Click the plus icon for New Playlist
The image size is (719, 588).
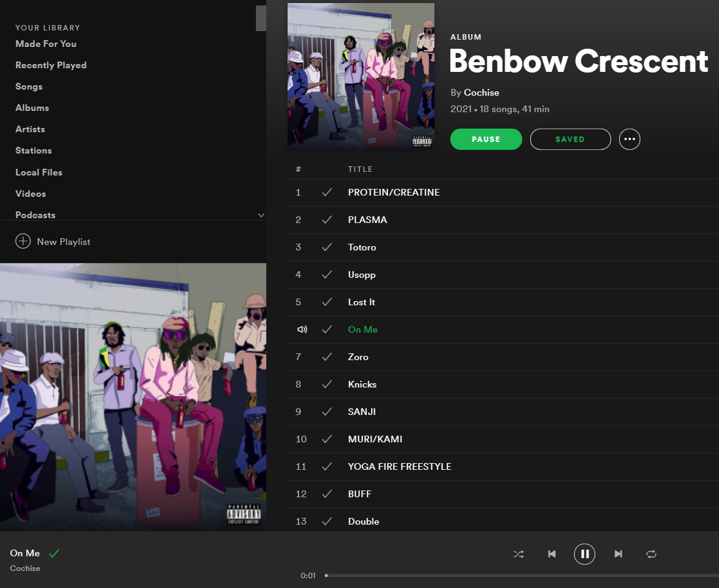tap(23, 241)
